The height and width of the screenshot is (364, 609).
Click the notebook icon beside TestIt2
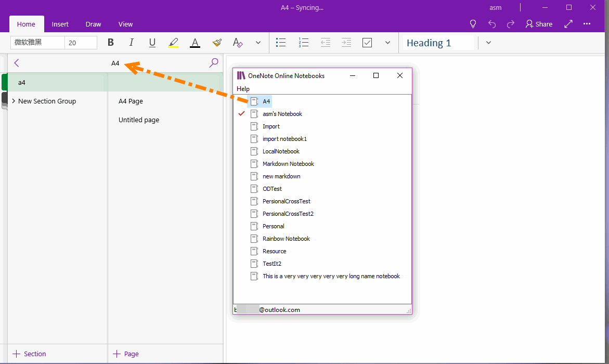(254, 264)
